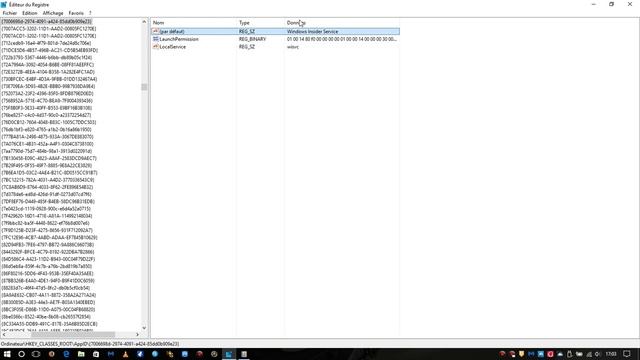Open the Affichage menu
The image size is (640, 360).
tap(53, 13)
